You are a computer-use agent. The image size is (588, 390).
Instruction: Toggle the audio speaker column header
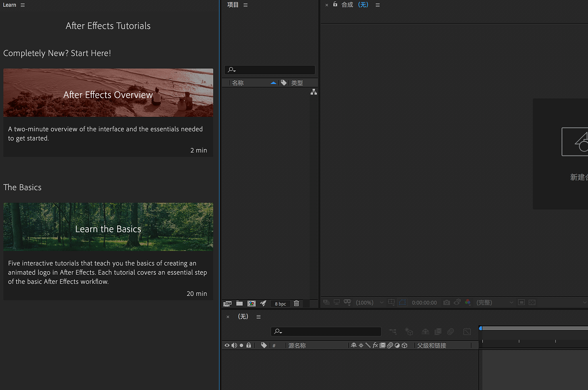point(234,346)
